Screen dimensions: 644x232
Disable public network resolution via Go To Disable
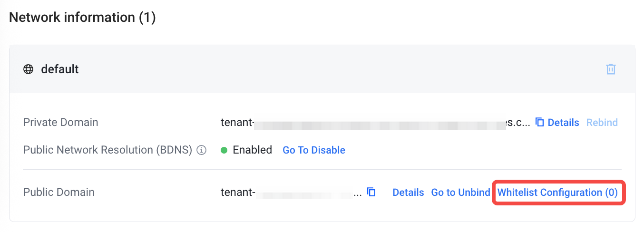(314, 150)
